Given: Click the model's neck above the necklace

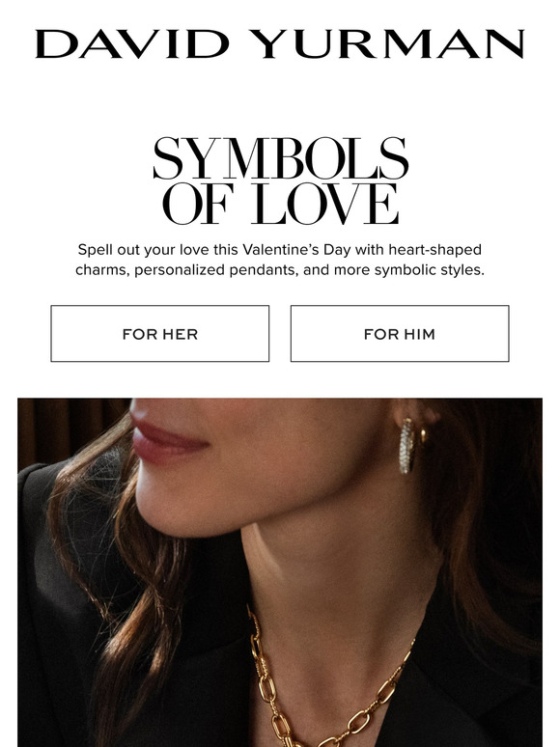Looking at the screenshot, I should tap(334, 571).
